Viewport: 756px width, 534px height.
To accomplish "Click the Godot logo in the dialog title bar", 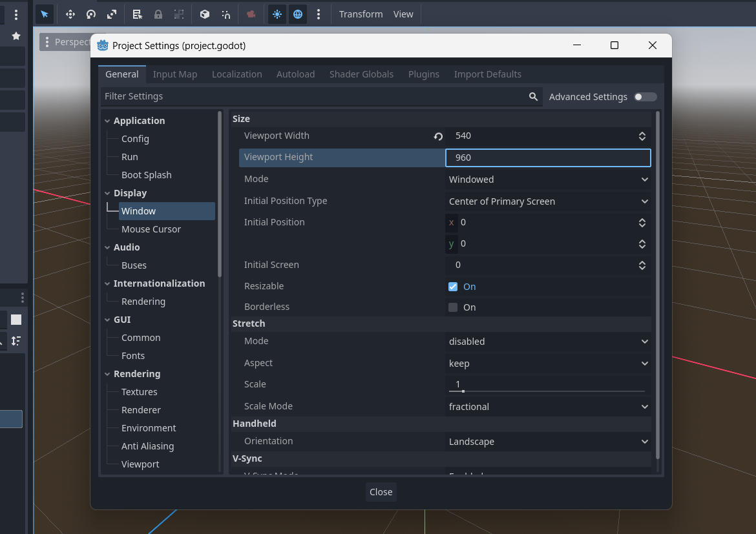I will click(x=103, y=45).
